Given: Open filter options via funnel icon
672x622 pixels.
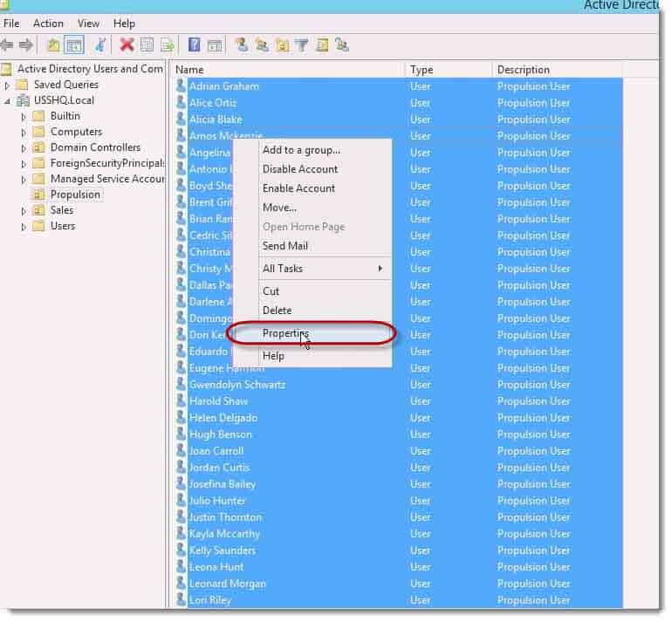Looking at the screenshot, I should [x=302, y=45].
